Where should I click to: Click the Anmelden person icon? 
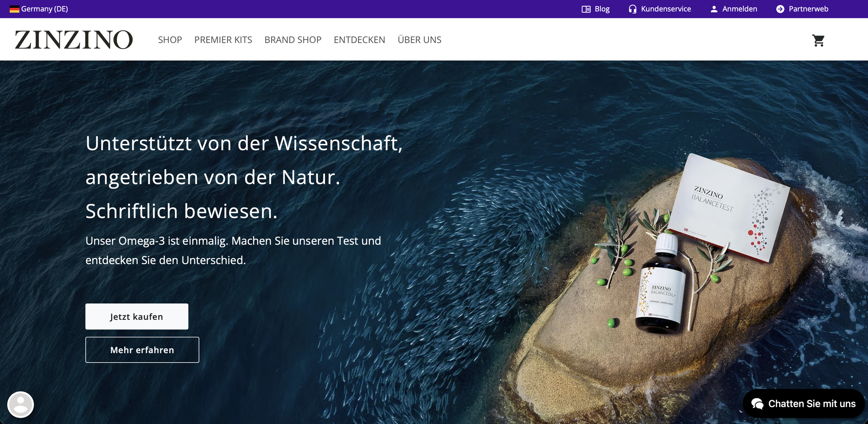(714, 9)
